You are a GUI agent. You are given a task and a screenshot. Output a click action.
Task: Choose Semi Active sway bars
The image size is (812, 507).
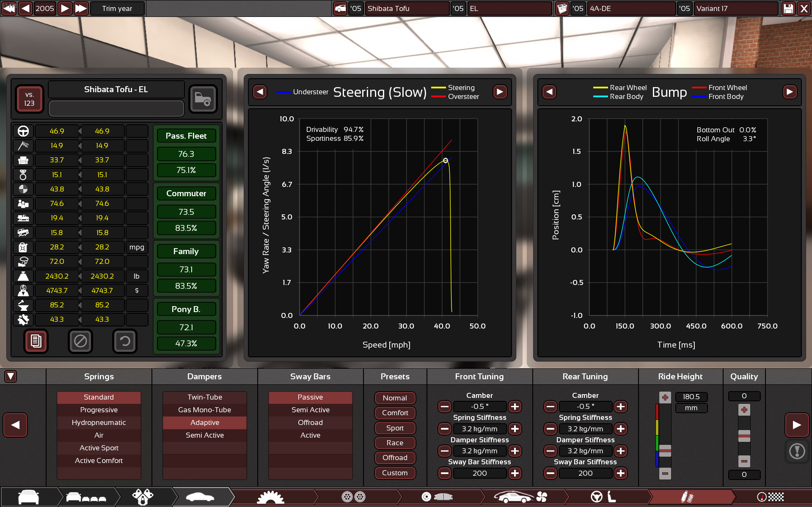pyautogui.click(x=310, y=410)
